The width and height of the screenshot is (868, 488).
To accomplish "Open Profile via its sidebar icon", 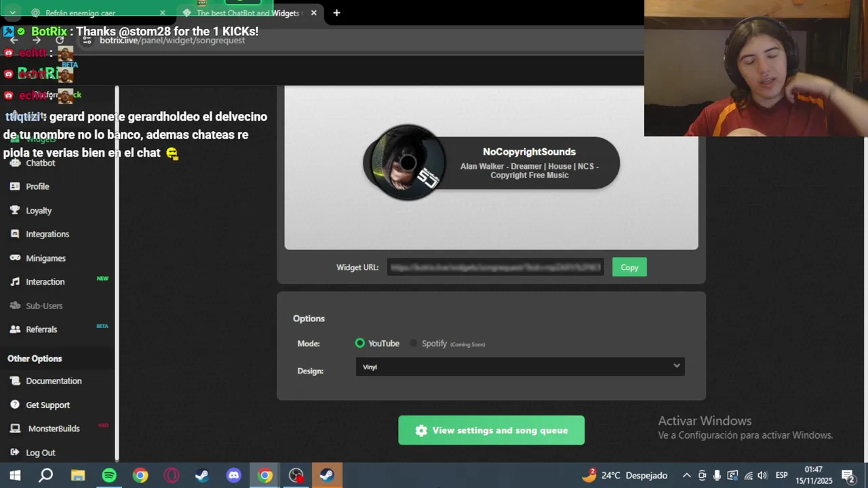I will (15, 186).
